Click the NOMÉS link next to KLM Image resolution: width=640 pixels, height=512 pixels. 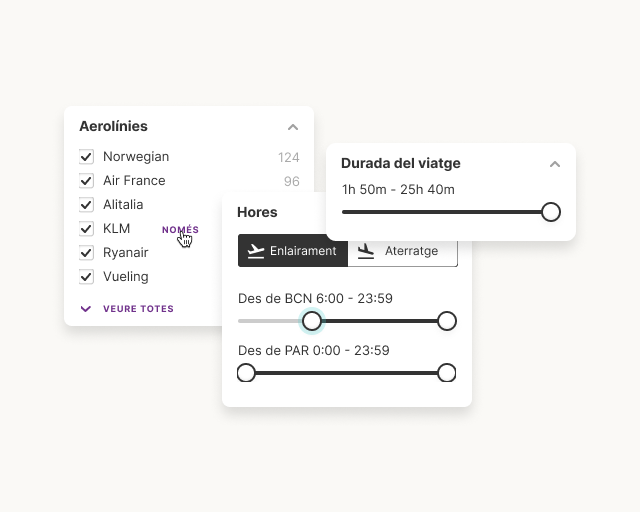click(x=180, y=230)
